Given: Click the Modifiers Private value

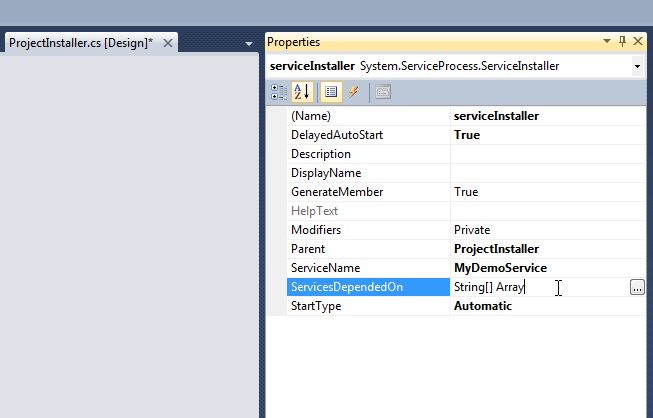Looking at the screenshot, I should point(548,230).
